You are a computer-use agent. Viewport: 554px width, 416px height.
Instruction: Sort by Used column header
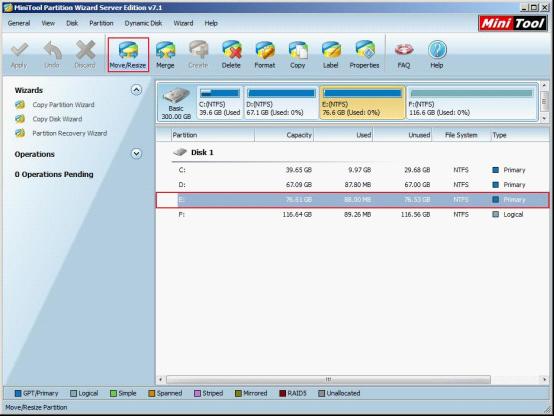click(x=343, y=135)
